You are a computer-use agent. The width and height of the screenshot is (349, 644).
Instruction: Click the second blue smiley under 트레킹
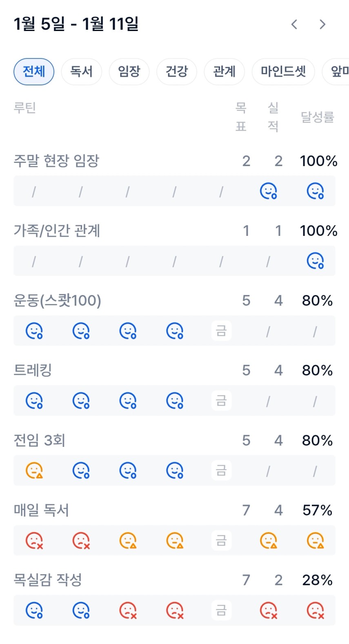[x=81, y=401]
